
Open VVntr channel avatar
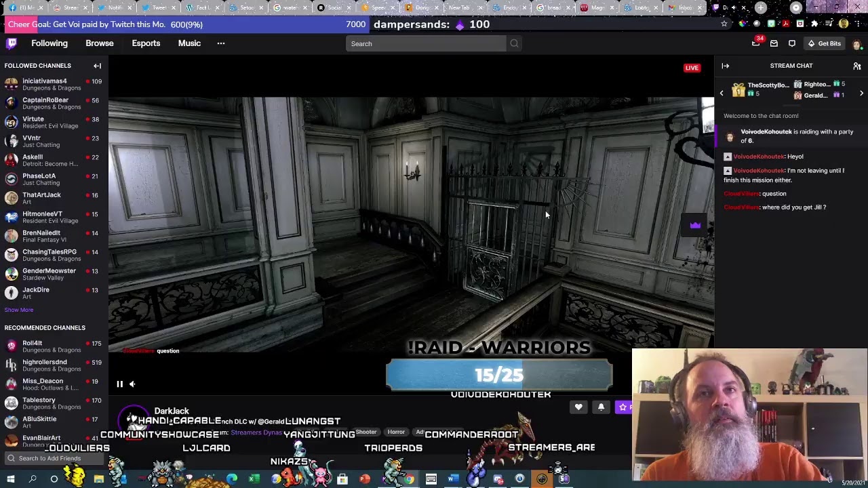pyautogui.click(x=11, y=141)
